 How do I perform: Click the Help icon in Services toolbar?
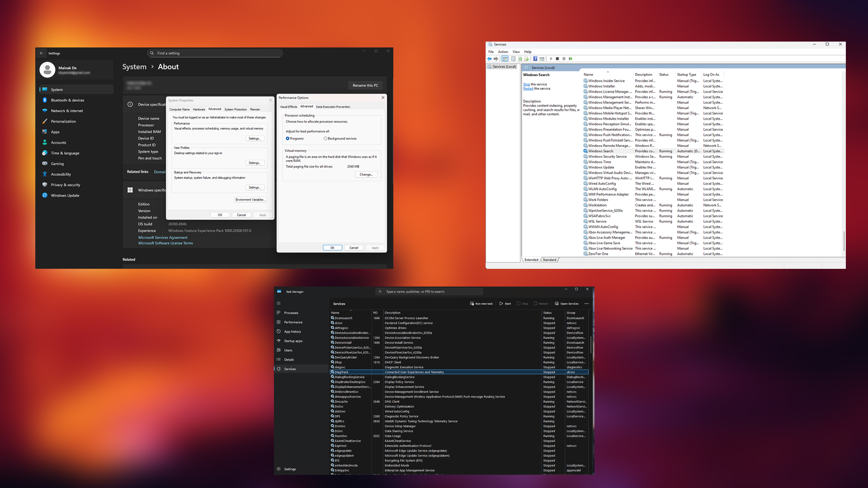coord(535,59)
